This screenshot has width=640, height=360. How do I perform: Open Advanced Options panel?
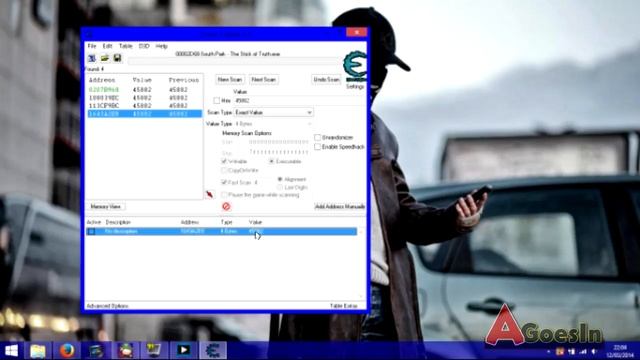(107, 306)
